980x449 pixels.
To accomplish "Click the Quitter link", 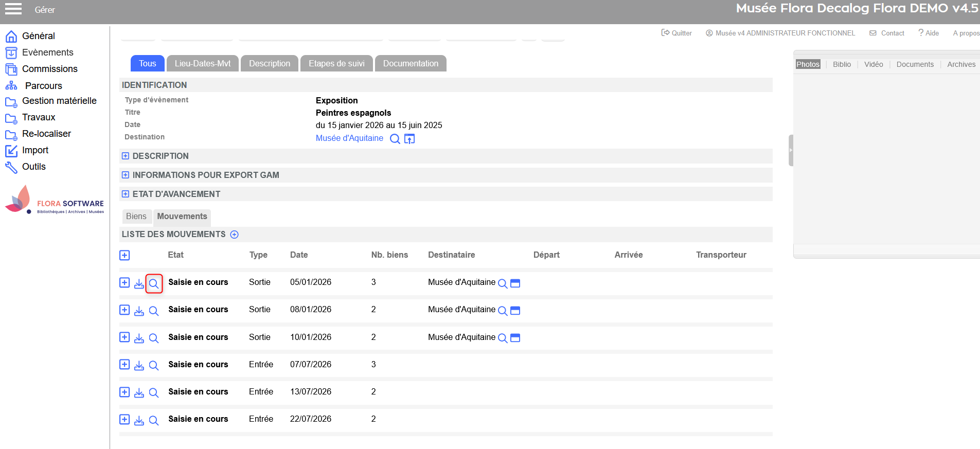I will [x=676, y=33].
